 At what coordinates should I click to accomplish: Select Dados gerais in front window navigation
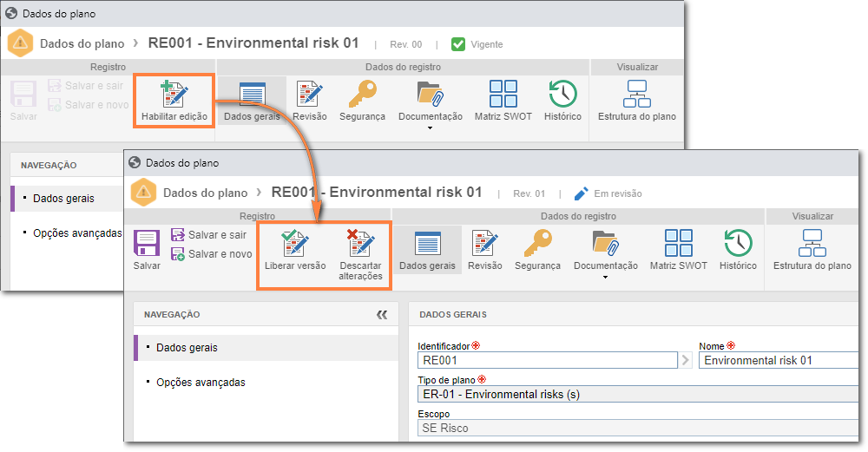(x=266, y=348)
